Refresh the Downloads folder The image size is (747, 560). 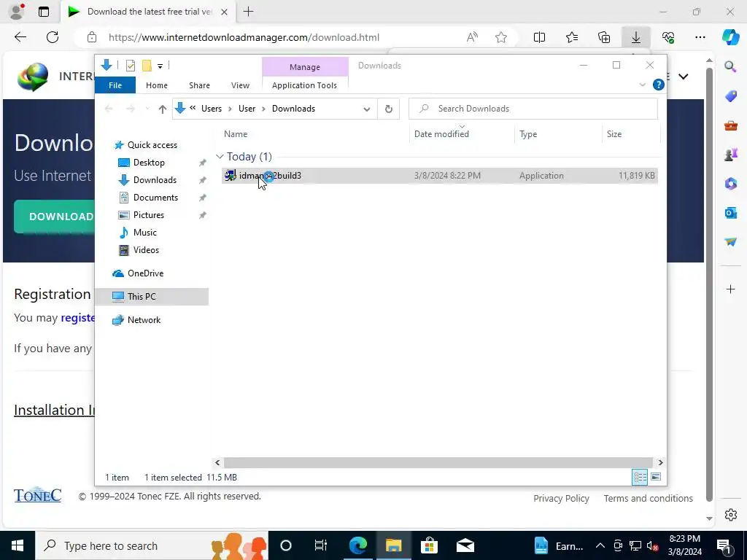389,109
